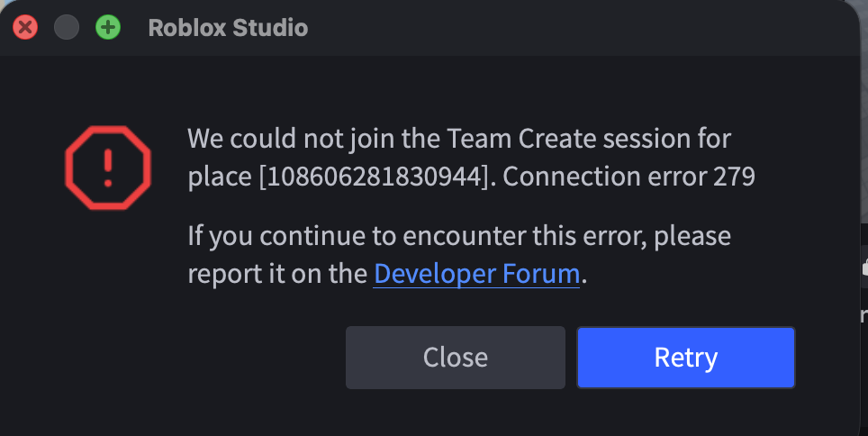Click the word 'please' in the second paragraph
The image size is (868, 436).
(692, 237)
